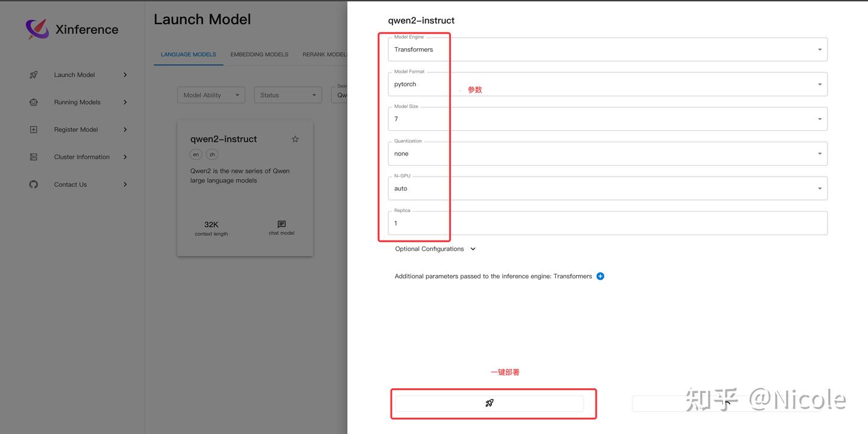Click the Launch Model rocket sidebar icon
This screenshot has width=868, height=434.
pyautogui.click(x=34, y=75)
